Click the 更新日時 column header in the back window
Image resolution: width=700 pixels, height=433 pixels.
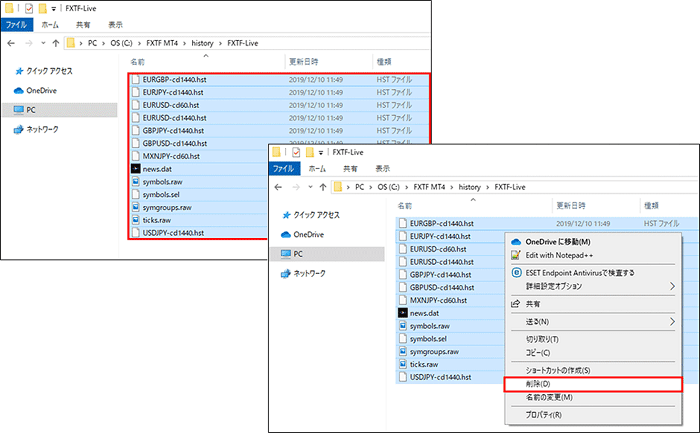pyautogui.click(x=302, y=61)
